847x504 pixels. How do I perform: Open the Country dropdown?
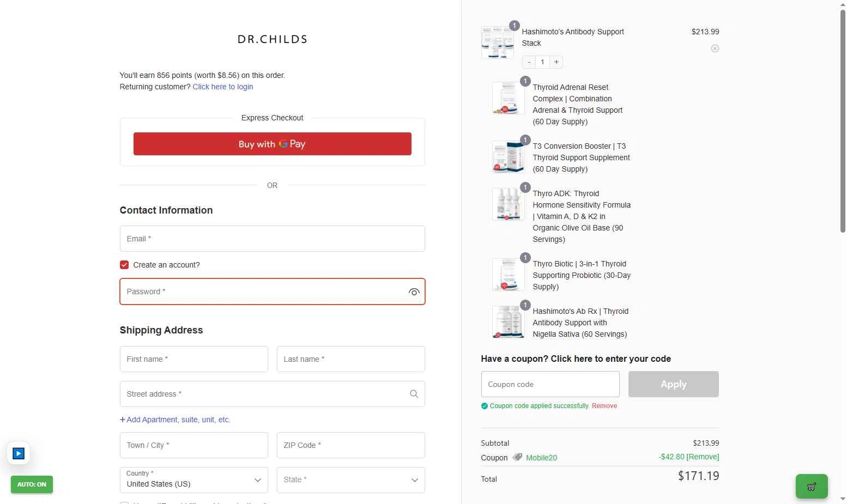194,480
